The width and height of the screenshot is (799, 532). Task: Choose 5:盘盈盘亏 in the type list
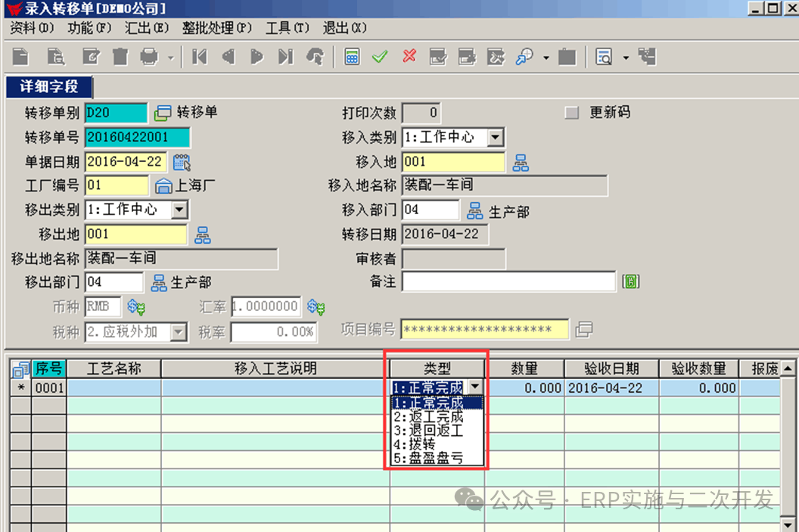427,459
